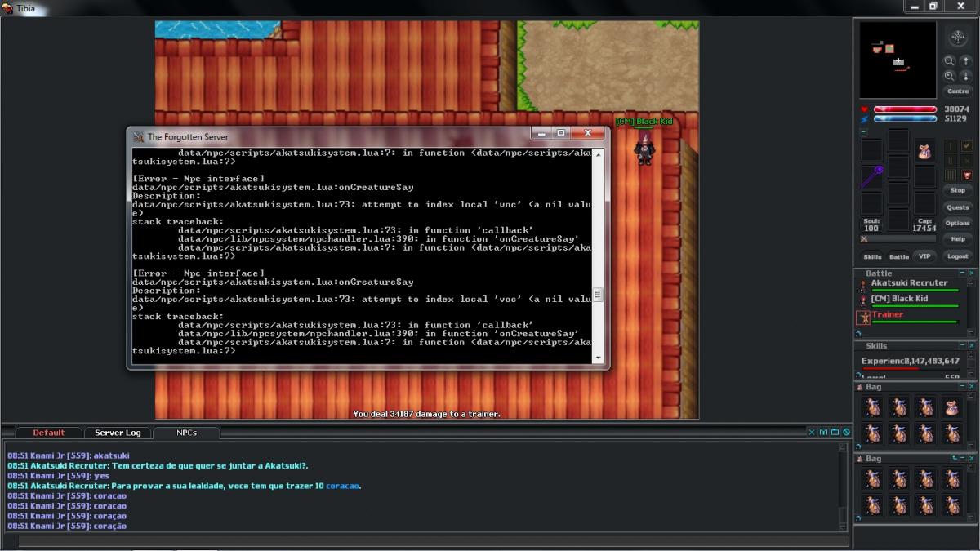980x551 pixels.
Task: Toggle chase opponent mode with checkmark
Action: (x=967, y=146)
